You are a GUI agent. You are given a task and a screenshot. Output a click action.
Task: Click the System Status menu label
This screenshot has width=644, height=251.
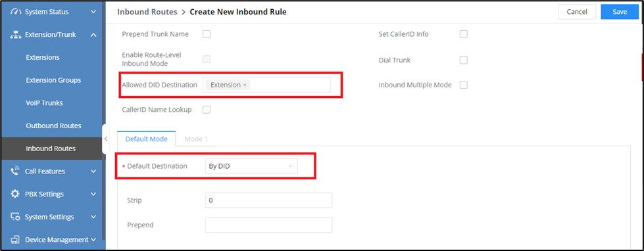[47, 12]
